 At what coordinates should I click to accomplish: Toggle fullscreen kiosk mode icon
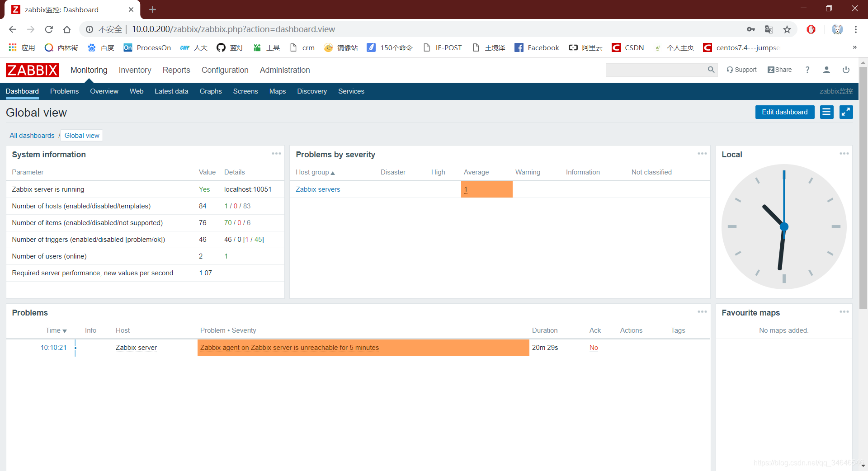click(846, 112)
